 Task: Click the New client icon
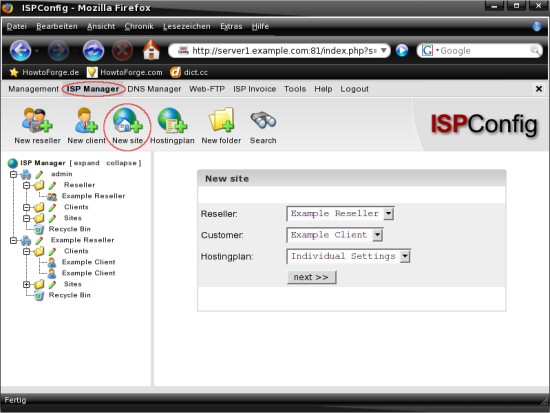(x=86, y=120)
